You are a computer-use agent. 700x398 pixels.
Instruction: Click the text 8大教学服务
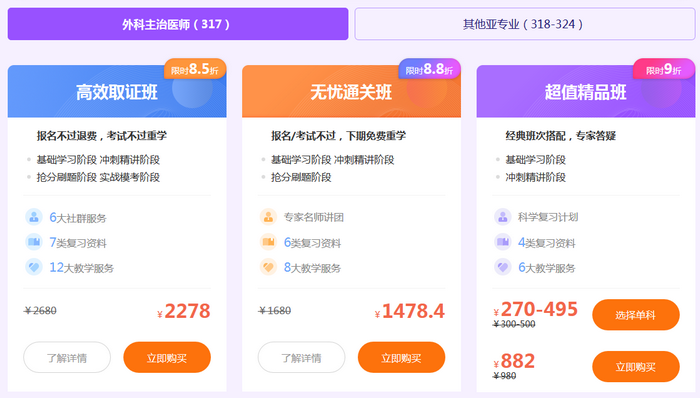312,268
